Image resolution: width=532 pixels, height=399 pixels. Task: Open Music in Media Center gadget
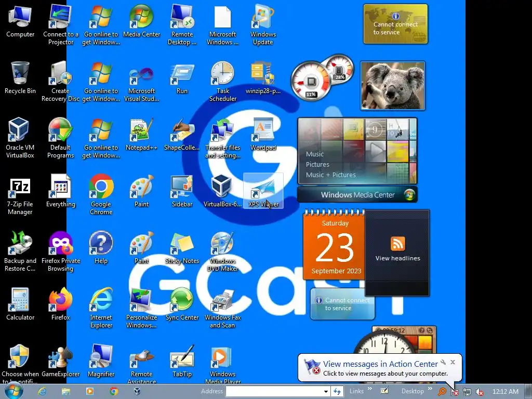tap(315, 154)
